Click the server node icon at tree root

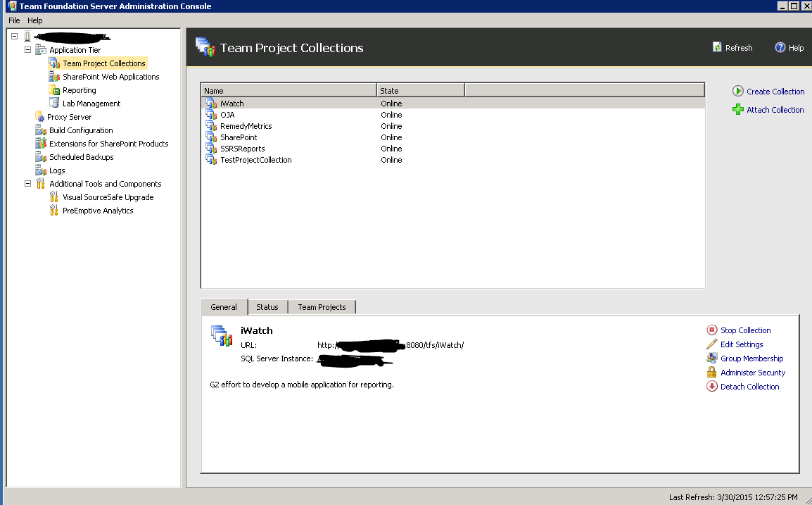(27, 37)
